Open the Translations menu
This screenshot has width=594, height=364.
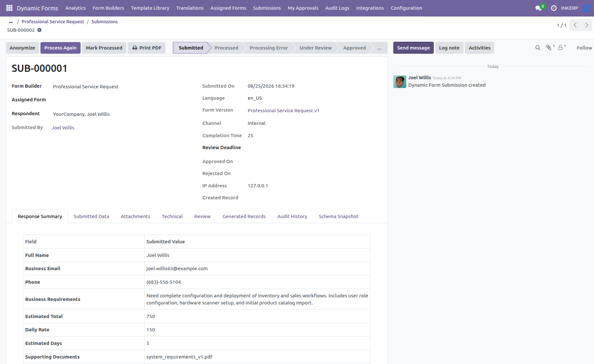[x=190, y=8]
